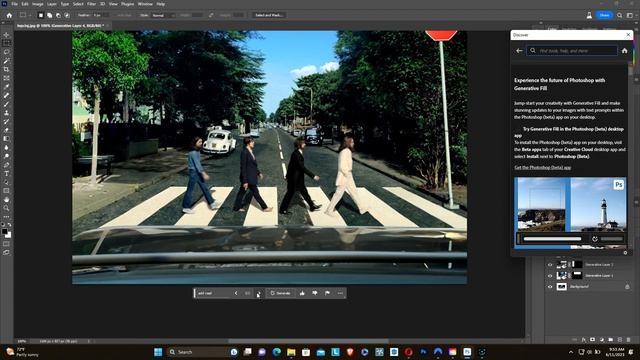The height and width of the screenshot is (360, 640).
Task: Select the Gradient tool
Action: pos(6,139)
